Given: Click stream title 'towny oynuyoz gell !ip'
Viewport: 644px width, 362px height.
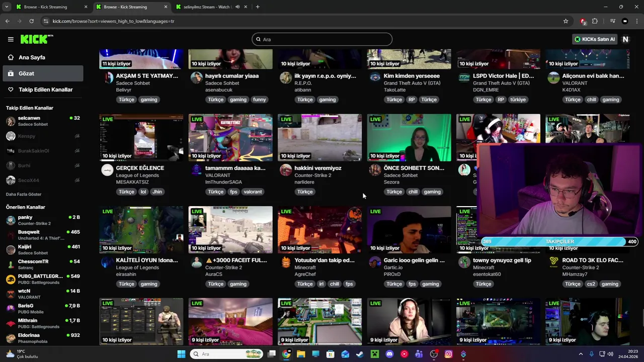Looking at the screenshot, I should coord(502,260).
